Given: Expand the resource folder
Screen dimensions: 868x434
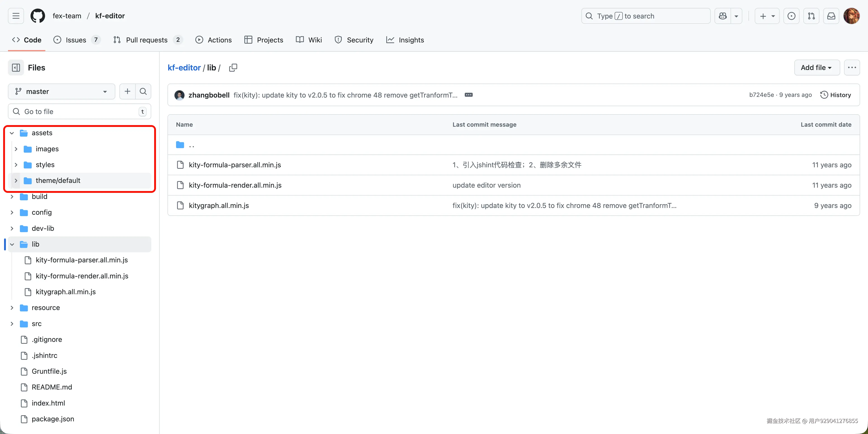Looking at the screenshot, I should coord(12,308).
